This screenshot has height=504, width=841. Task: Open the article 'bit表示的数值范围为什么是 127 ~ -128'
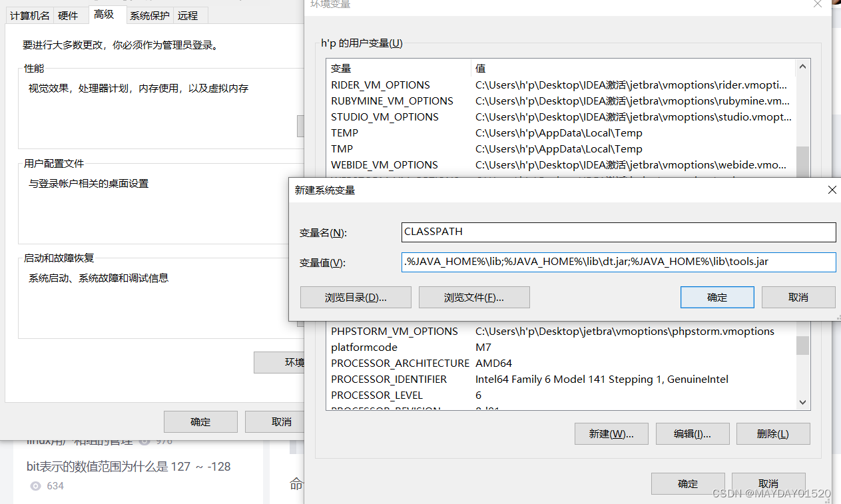pyautogui.click(x=129, y=467)
